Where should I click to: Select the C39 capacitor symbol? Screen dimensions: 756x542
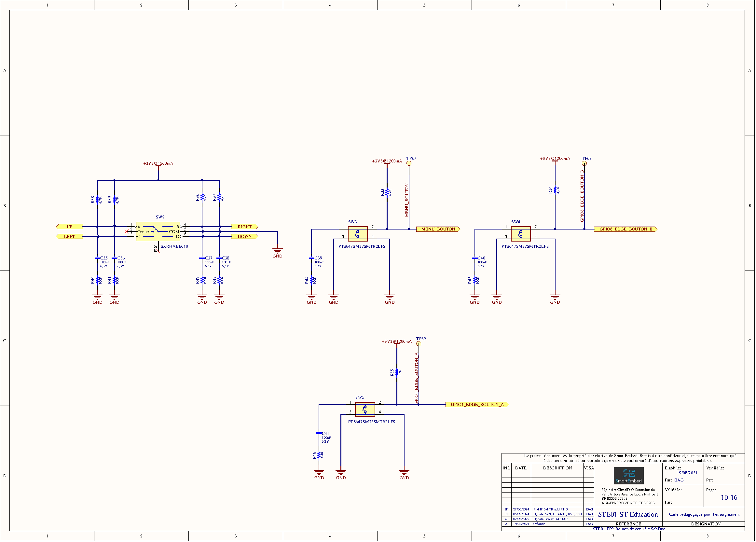(x=312, y=258)
